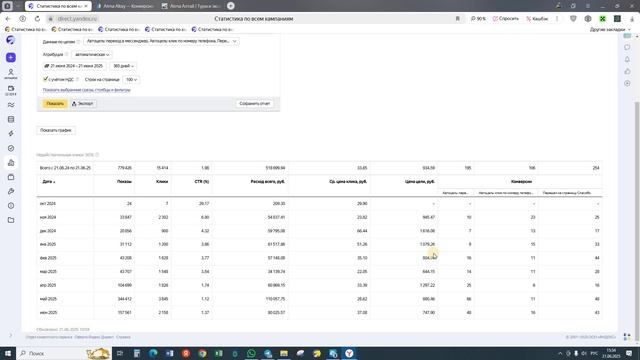Open the attribution 'автоматическая' dropdown
The image size is (640, 360).
pos(92,54)
